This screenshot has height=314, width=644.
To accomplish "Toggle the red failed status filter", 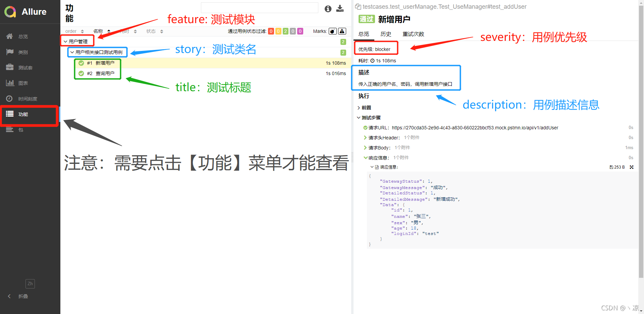I will point(271,31).
